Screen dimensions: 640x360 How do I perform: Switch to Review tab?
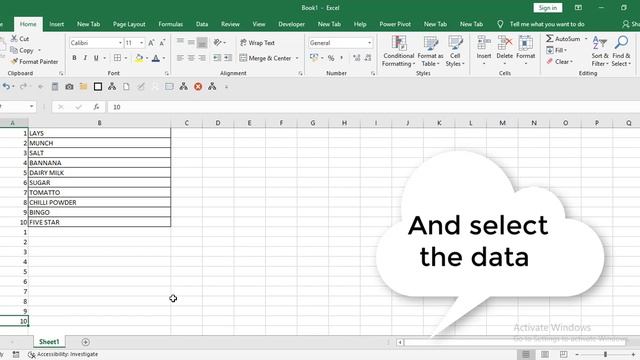point(230,24)
